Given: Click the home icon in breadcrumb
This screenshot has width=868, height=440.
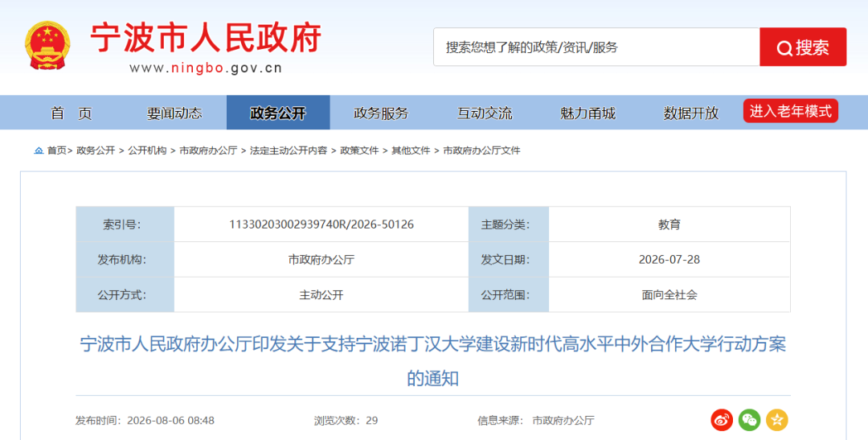Looking at the screenshot, I should click(x=39, y=150).
